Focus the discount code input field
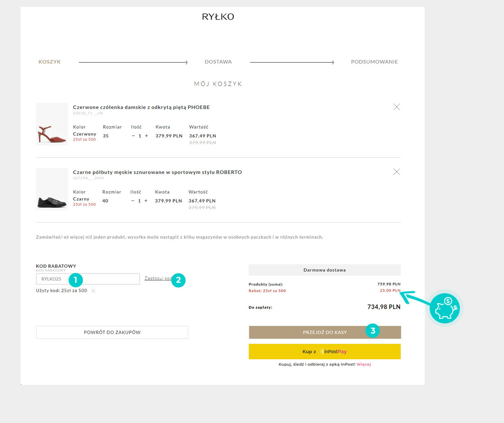This screenshot has width=504, height=423. click(88, 279)
